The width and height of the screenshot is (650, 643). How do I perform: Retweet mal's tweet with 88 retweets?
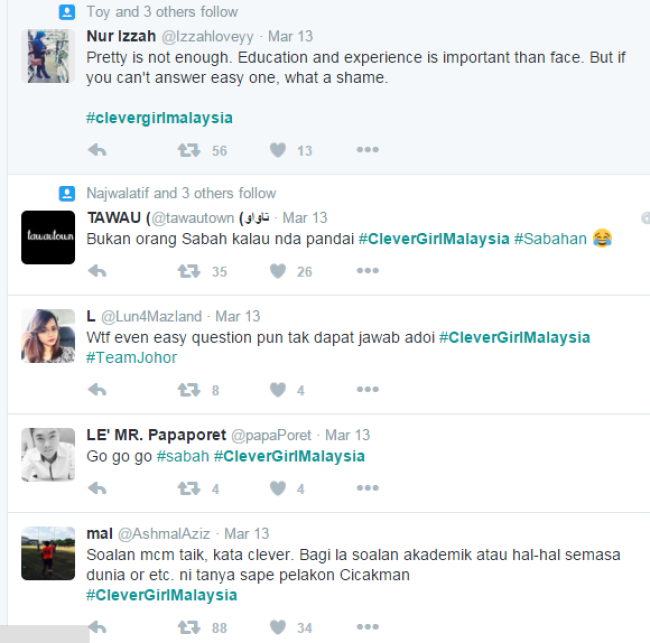click(x=189, y=627)
